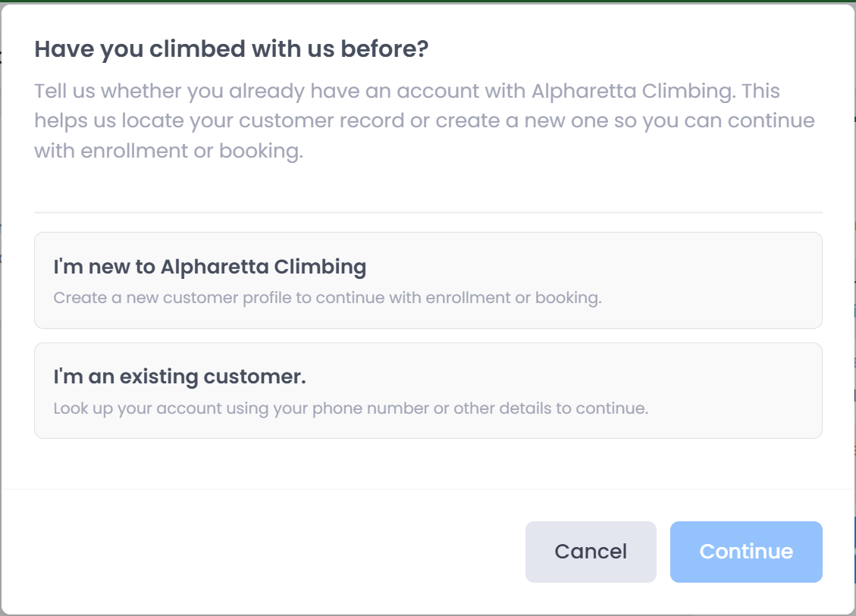856x616 pixels.
Task: Pick the card about creating a new customer profile
Action: (428, 280)
